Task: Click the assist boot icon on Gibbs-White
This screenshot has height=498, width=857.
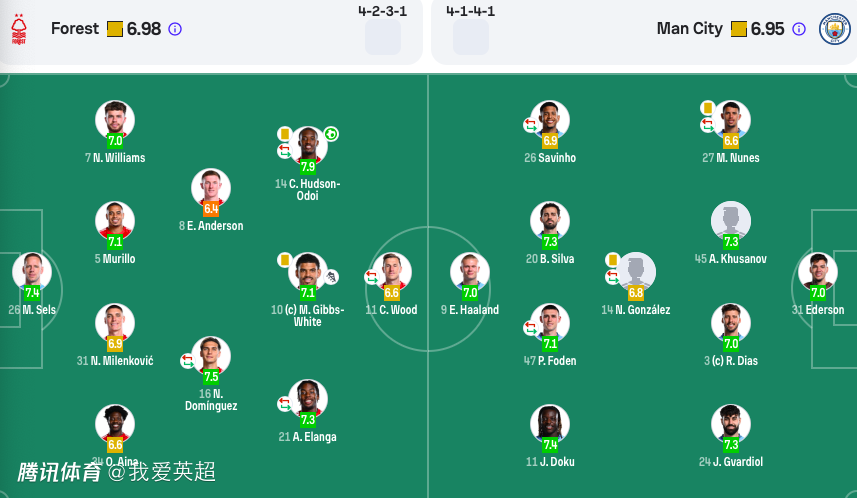Action: pos(331,276)
